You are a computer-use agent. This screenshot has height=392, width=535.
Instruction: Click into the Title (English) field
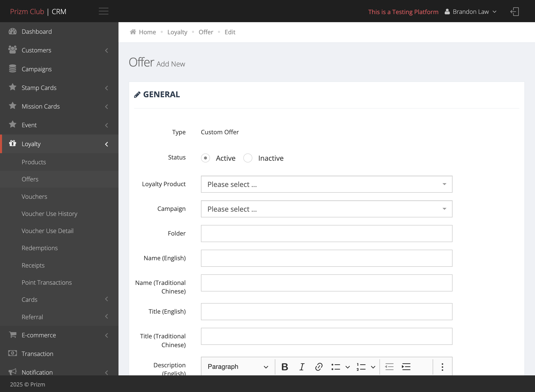326,312
